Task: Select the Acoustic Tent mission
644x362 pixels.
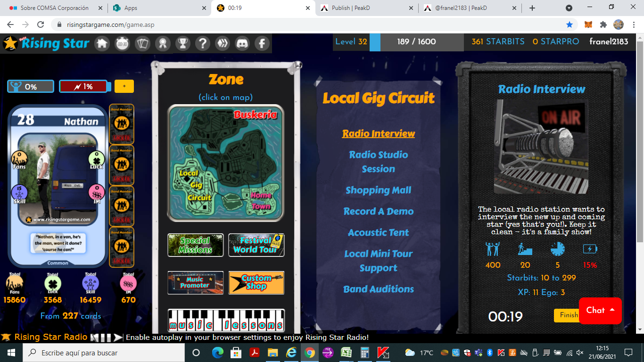Action: (x=379, y=232)
